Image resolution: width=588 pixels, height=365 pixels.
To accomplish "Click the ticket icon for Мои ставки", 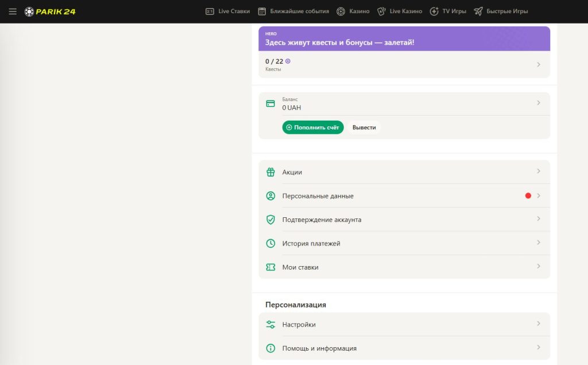I will point(270,267).
